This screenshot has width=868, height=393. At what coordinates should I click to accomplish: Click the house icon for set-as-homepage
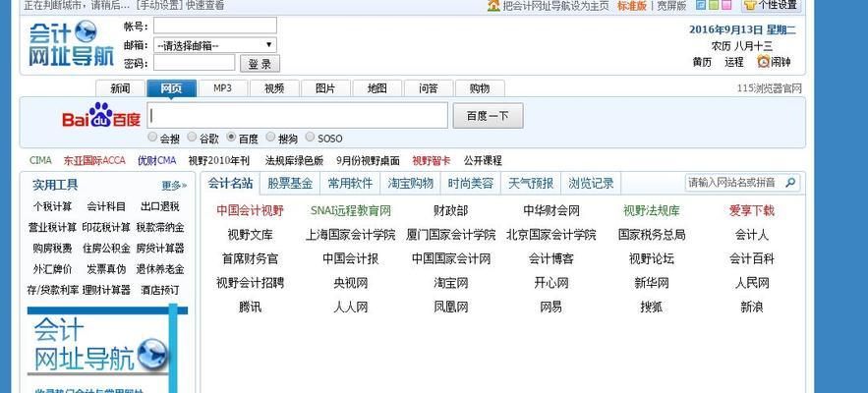(x=493, y=6)
